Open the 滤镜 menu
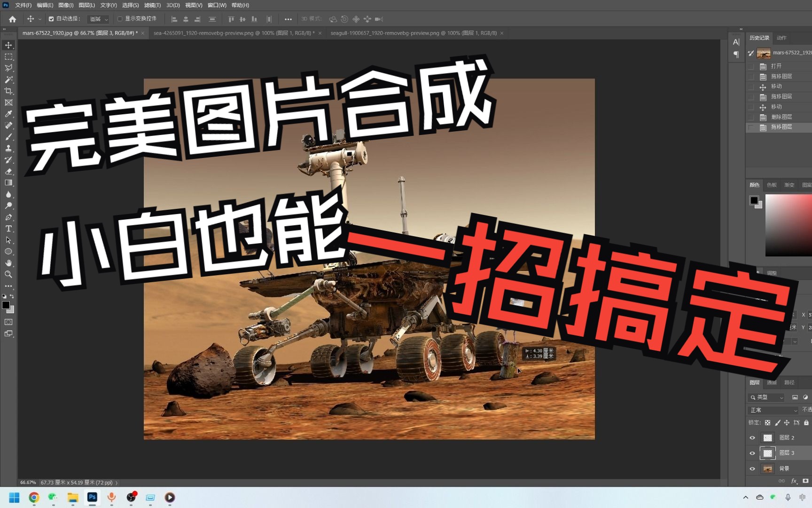Screen dimensions: 812x508 pos(153,5)
